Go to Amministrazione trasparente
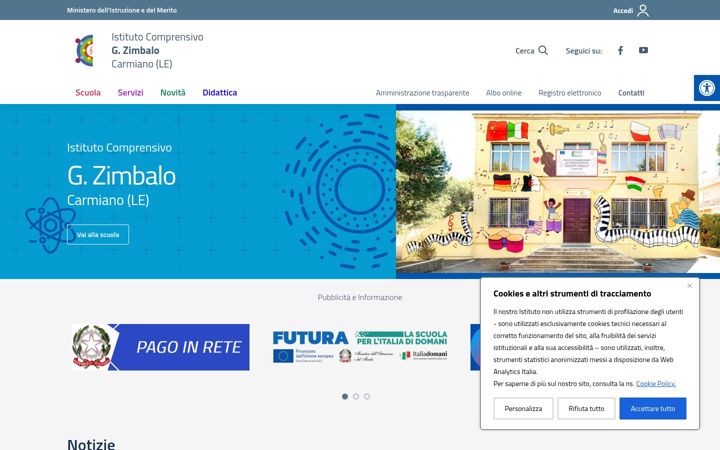 coord(422,93)
